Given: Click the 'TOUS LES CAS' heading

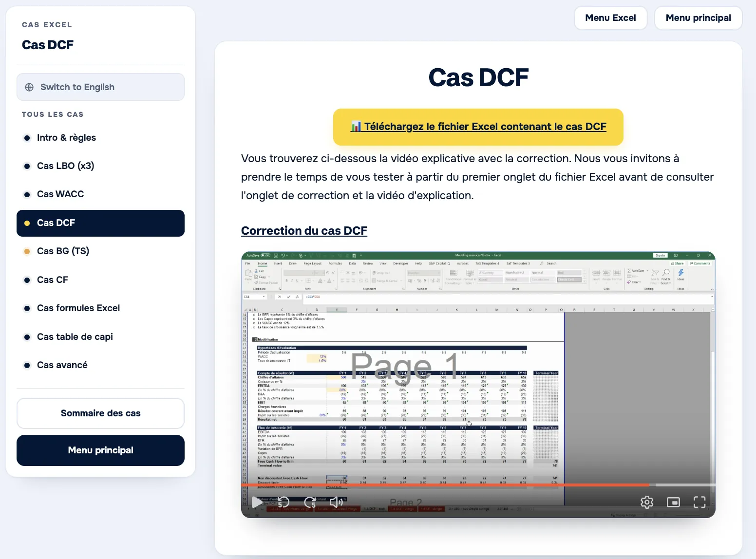Looking at the screenshot, I should point(53,114).
